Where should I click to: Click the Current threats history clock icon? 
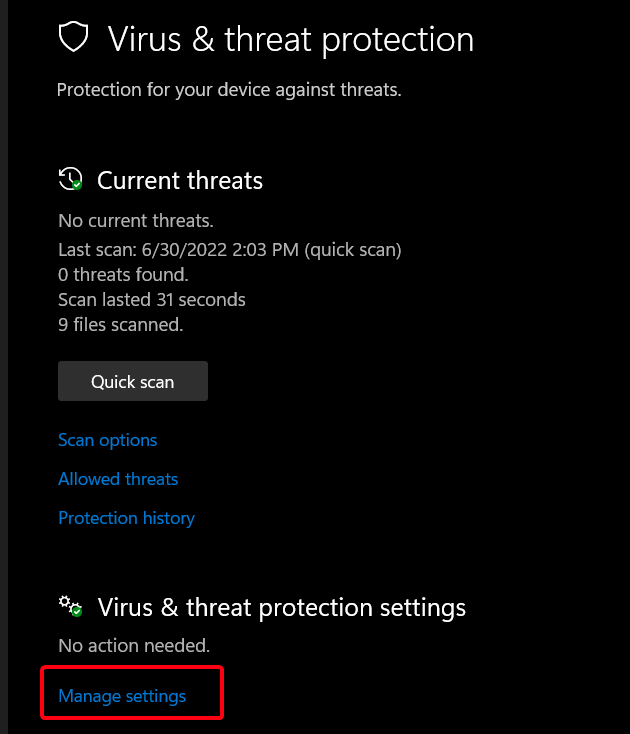click(x=70, y=180)
